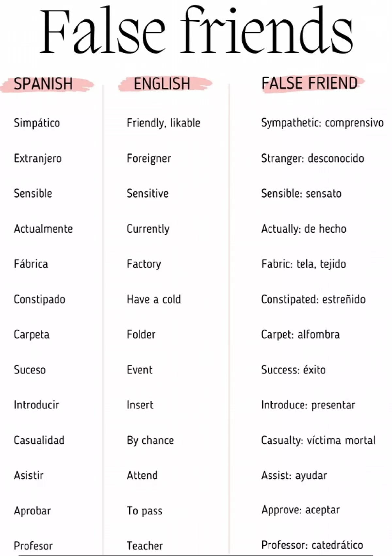Click the word "Actualmente"
392x556 pixels.
43,229
